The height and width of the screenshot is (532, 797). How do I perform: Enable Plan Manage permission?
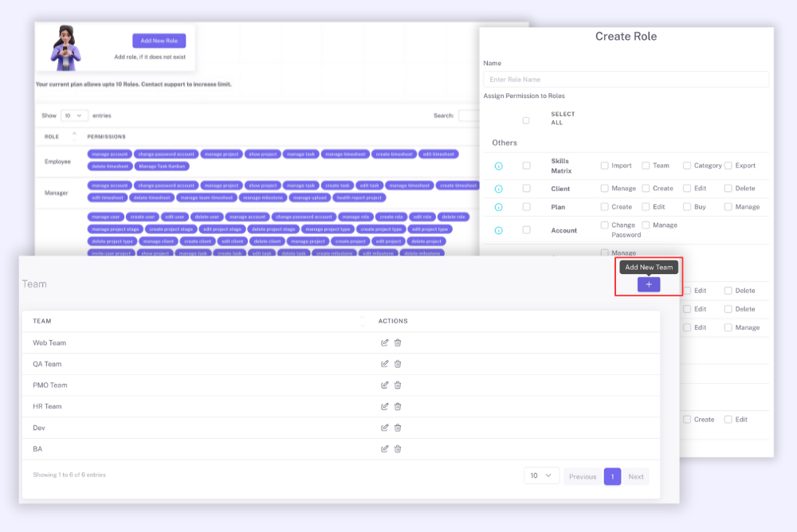[x=728, y=207]
